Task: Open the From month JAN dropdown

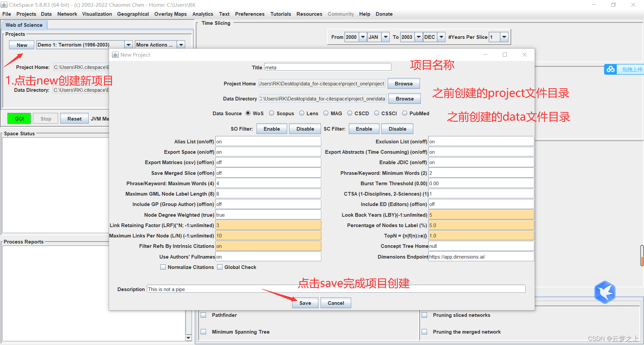Action: coord(386,37)
